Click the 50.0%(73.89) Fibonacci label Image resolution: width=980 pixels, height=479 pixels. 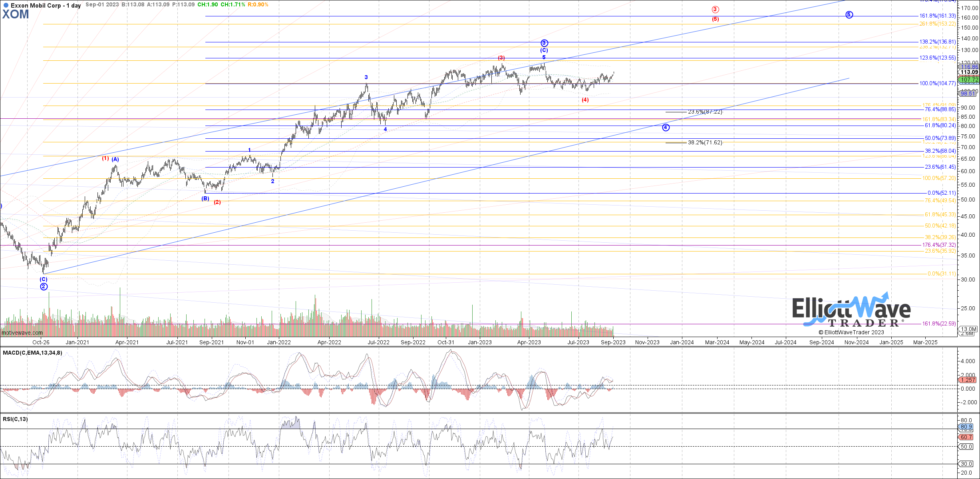(x=940, y=138)
